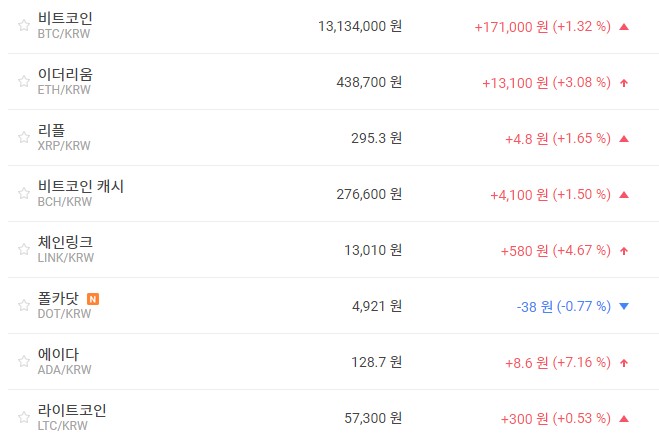Click favorite star beside Bitcoin Cash
659x439 pixels.
(23, 194)
